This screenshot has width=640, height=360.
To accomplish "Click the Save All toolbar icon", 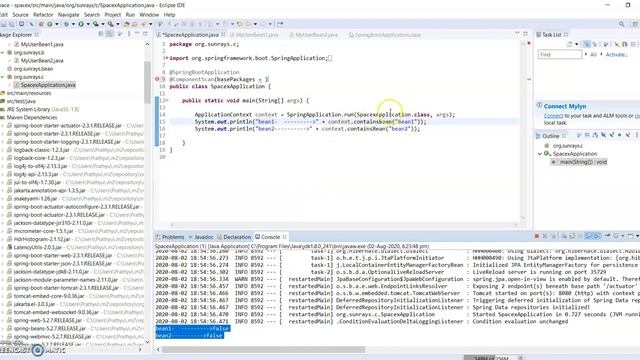I will coord(11,24).
